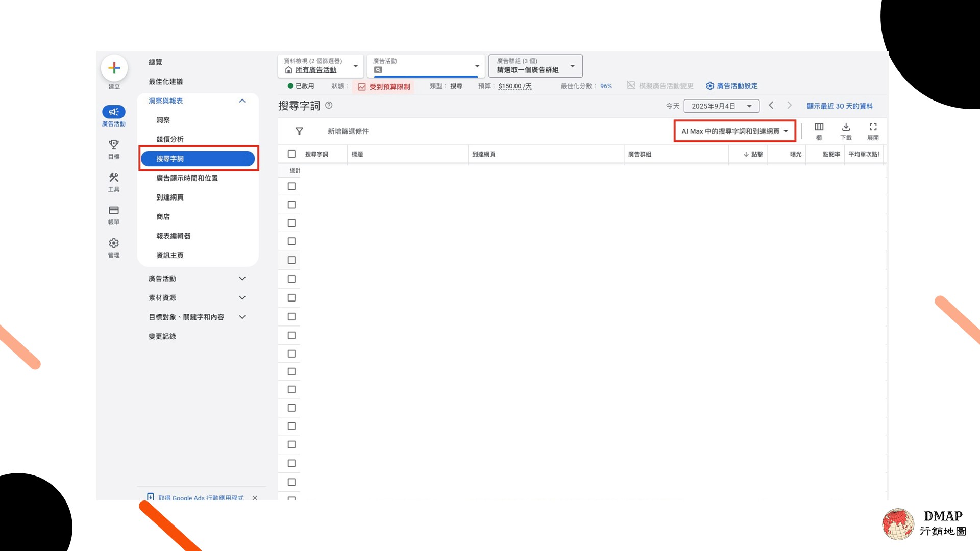Click the 廣告活動設定 link

(731, 86)
